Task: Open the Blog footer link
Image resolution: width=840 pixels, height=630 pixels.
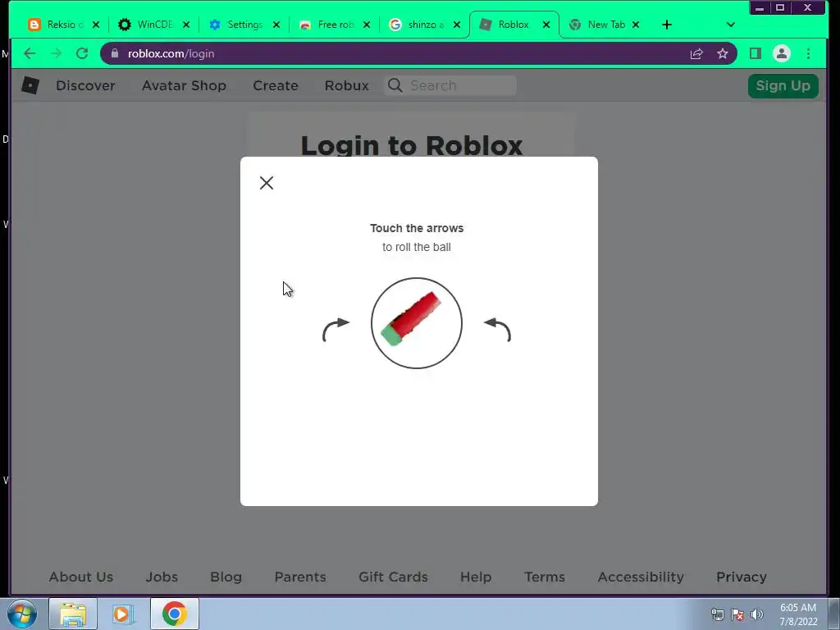Action: tap(226, 577)
